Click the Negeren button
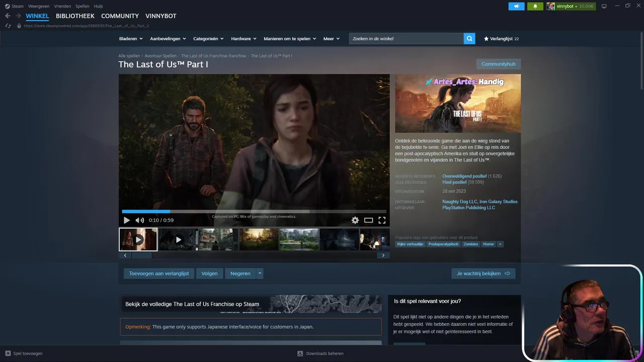Viewport: 644px width, 362px height. [x=240, y=274]
